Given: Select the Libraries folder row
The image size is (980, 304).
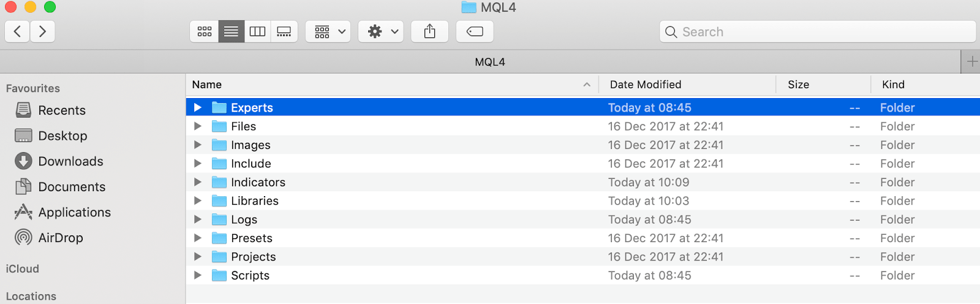Looking at the screenshot, I should coord(582,201).
